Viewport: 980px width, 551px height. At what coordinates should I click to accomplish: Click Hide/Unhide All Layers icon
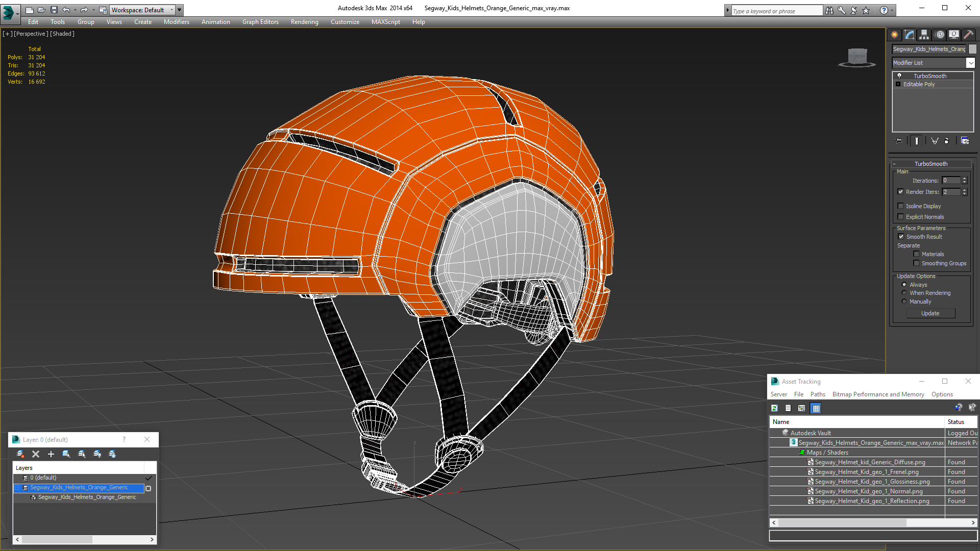click(97, 454)
